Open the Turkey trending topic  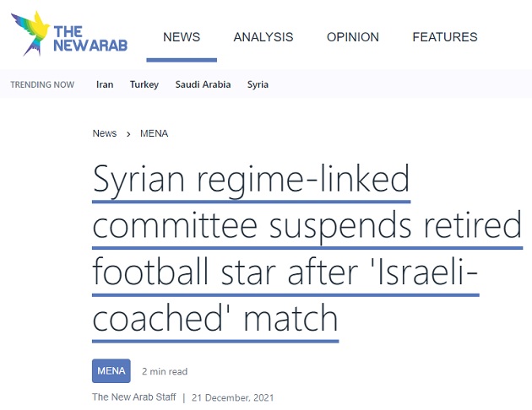144,84
